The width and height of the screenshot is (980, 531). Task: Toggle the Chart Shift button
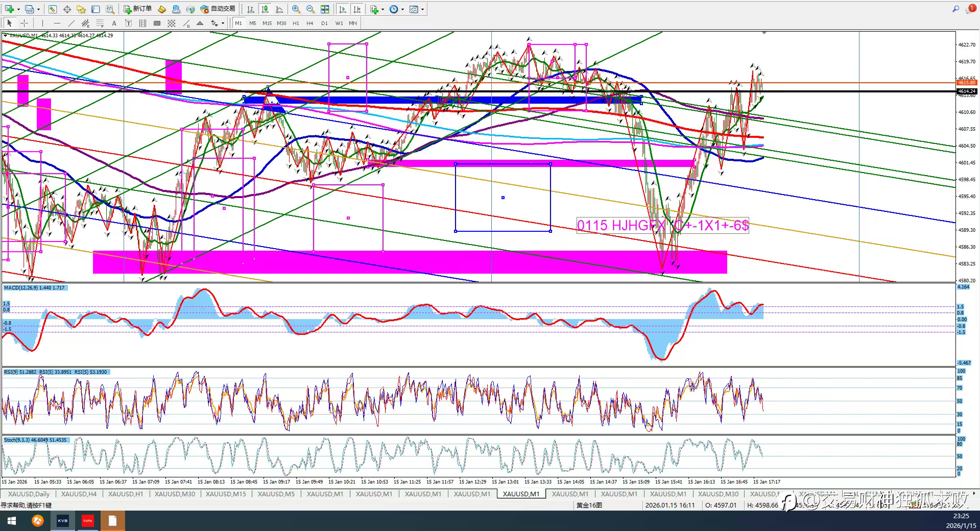357,9
